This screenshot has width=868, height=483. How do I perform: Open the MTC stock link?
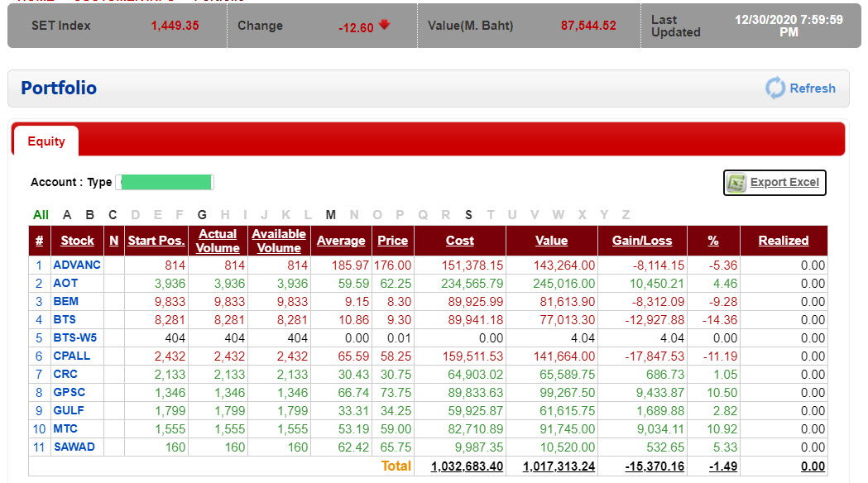(65, 428)
